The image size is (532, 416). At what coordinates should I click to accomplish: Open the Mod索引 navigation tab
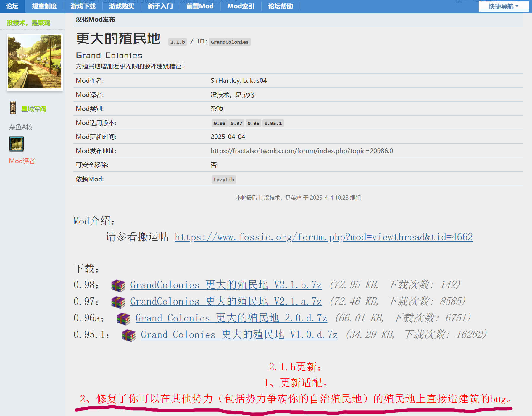click(241, 6)
